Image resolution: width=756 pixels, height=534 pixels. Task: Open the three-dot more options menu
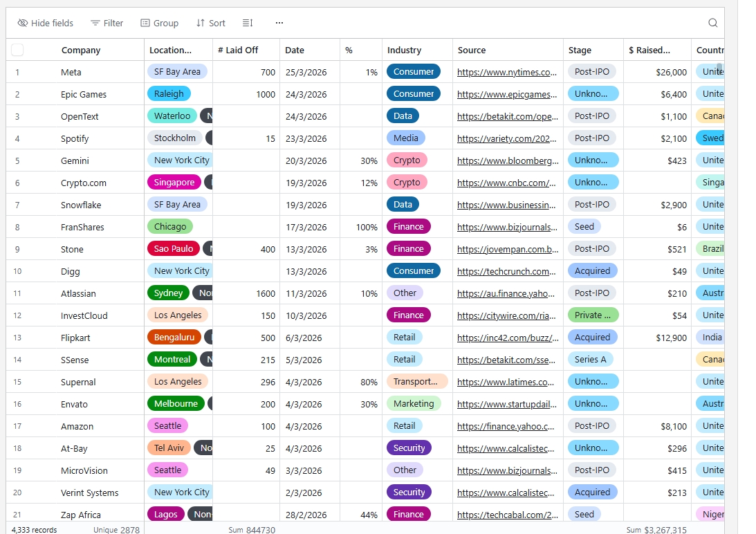tap(279, 23)
